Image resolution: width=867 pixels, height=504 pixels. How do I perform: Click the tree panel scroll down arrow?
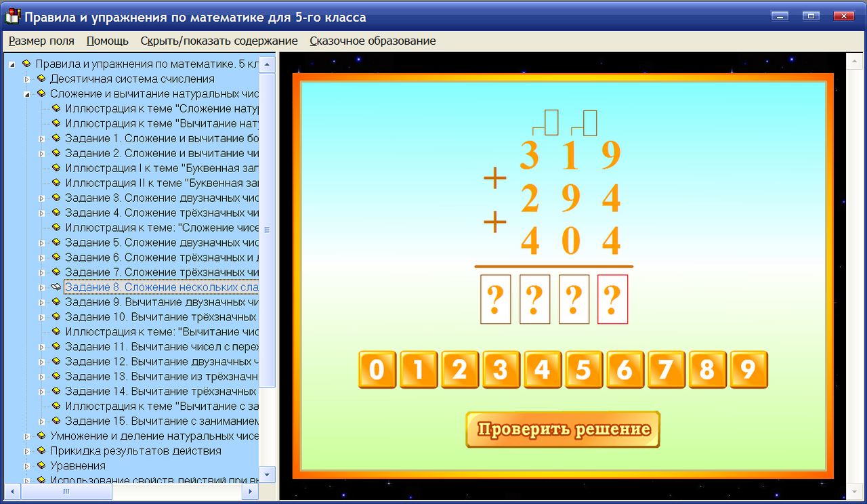(268, 474)
